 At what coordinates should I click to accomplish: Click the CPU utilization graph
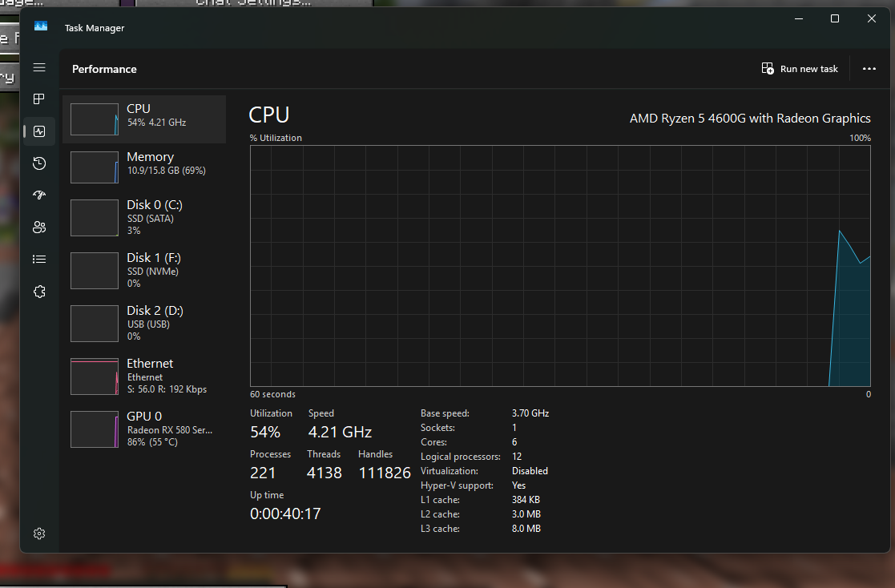[560, 266]
